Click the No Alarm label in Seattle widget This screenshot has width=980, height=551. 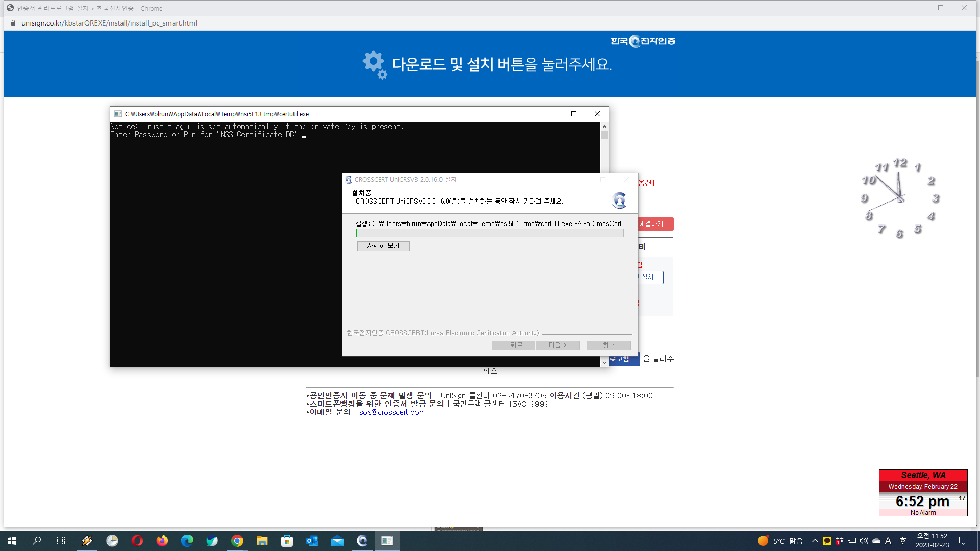click(923, 513)
